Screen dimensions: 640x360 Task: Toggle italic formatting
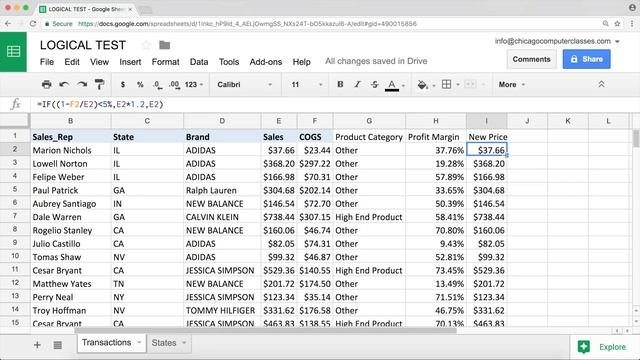click(x=357, y=84)
